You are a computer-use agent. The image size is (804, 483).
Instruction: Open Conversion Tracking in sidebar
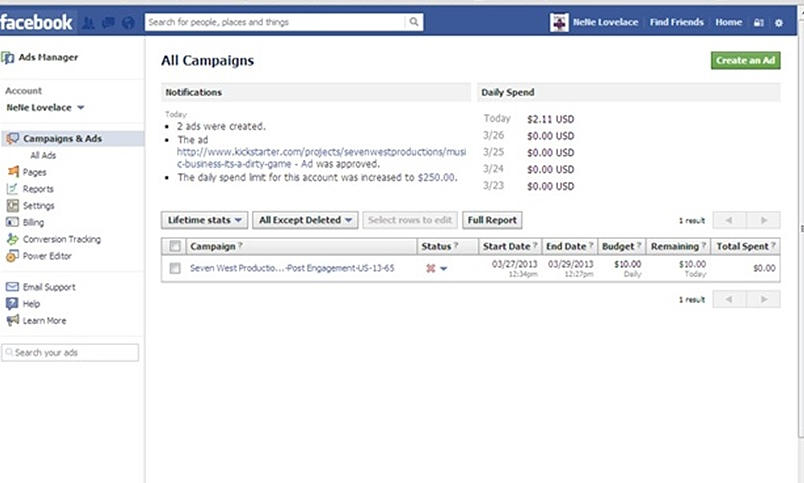point(62,239)
